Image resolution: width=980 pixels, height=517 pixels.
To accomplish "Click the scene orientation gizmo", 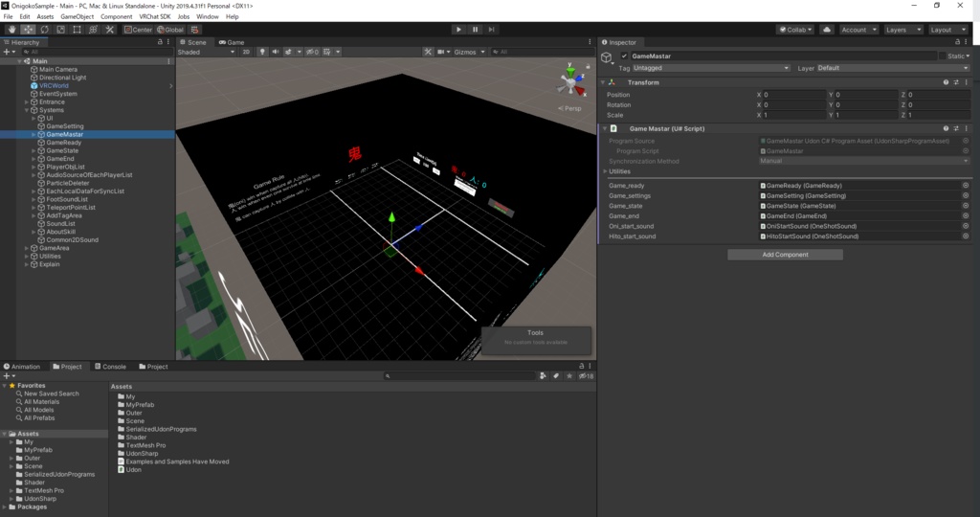I will (572, 81).
